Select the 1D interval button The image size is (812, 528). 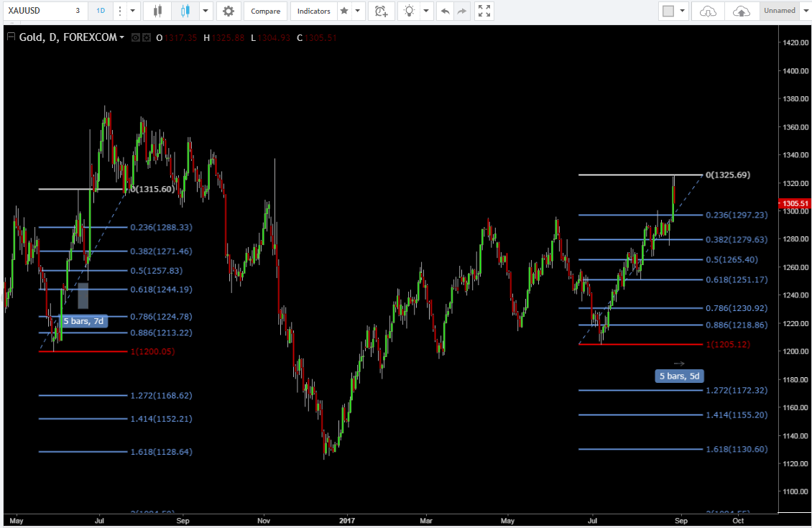tap(100, 11)
